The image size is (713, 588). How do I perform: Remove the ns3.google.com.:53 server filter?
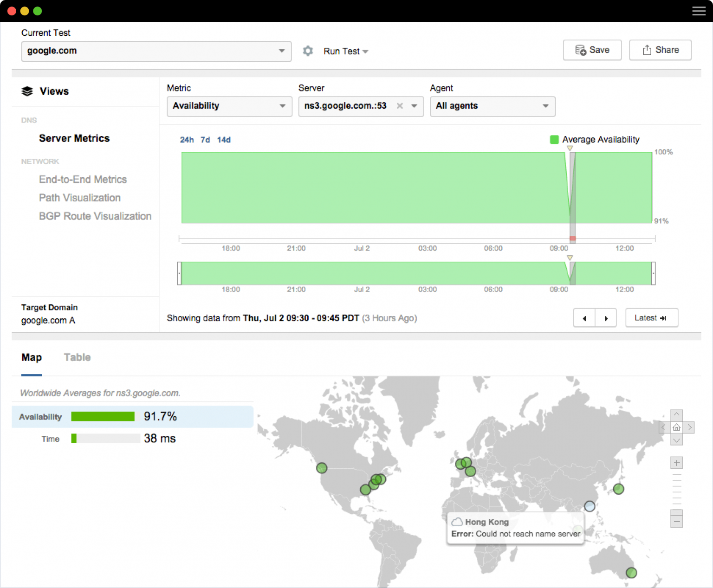tap(399, 106)
